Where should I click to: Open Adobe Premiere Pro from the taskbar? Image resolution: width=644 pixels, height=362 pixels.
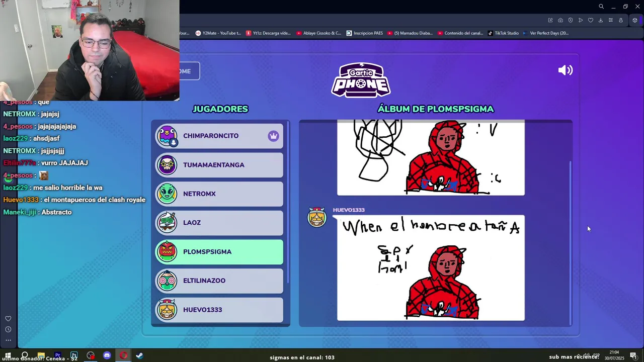(x=57, y=355)
